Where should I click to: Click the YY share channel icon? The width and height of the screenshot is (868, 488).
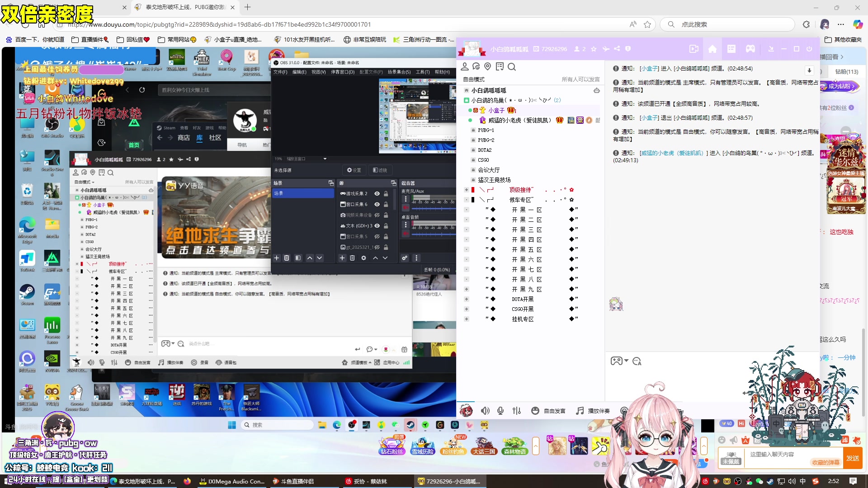[x=617, y=49]
